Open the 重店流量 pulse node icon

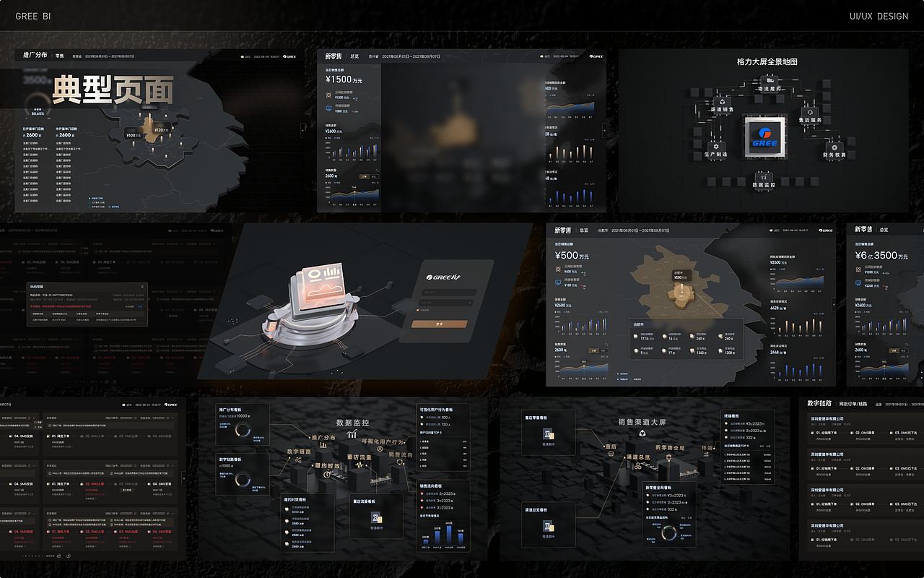[x=359, y=465]
